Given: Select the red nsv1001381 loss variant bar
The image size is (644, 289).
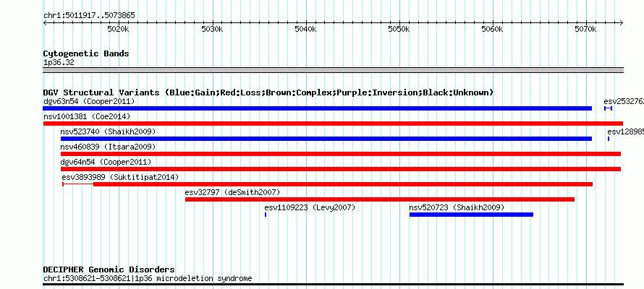Looking at the screenshot, I should [x=333, y=124].
